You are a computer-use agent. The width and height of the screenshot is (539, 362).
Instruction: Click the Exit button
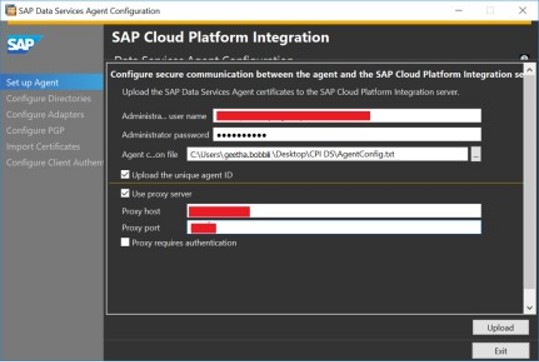(500, 351)
